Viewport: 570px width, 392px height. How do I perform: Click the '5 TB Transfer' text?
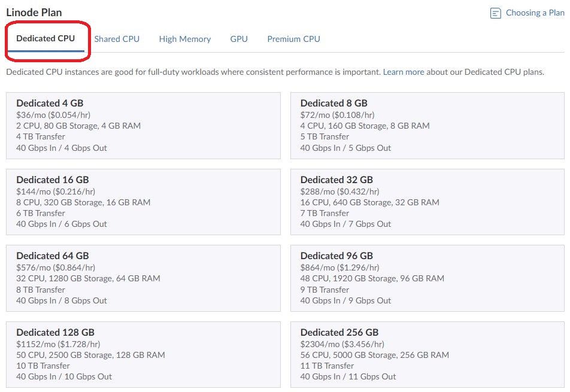click(x=325, y=136)
